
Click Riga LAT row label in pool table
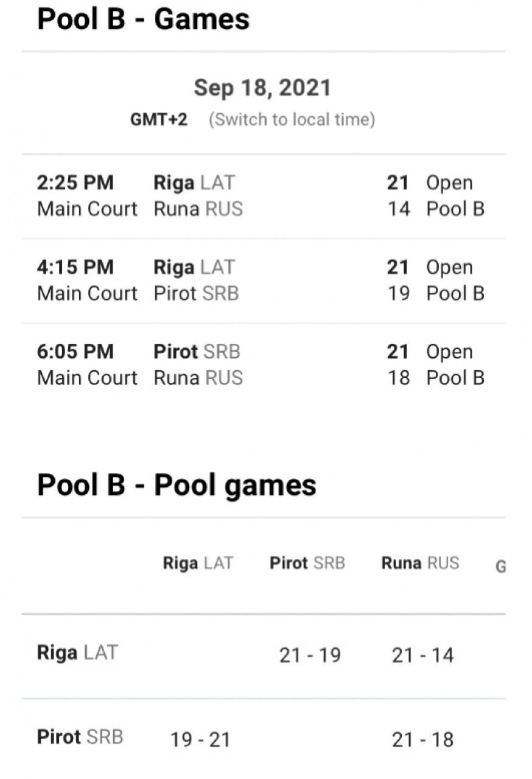click(x=77, y=653)
